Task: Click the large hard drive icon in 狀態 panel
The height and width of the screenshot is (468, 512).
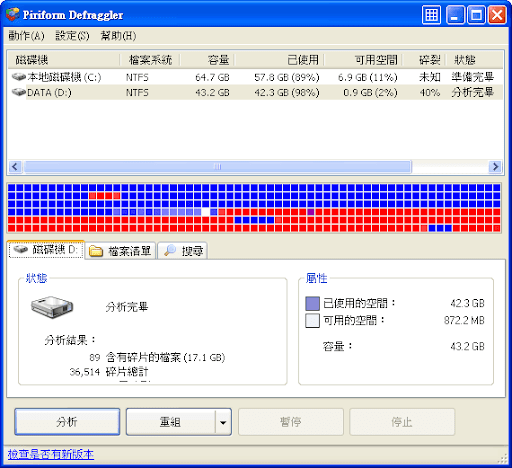Action: [x=52, y=307]
